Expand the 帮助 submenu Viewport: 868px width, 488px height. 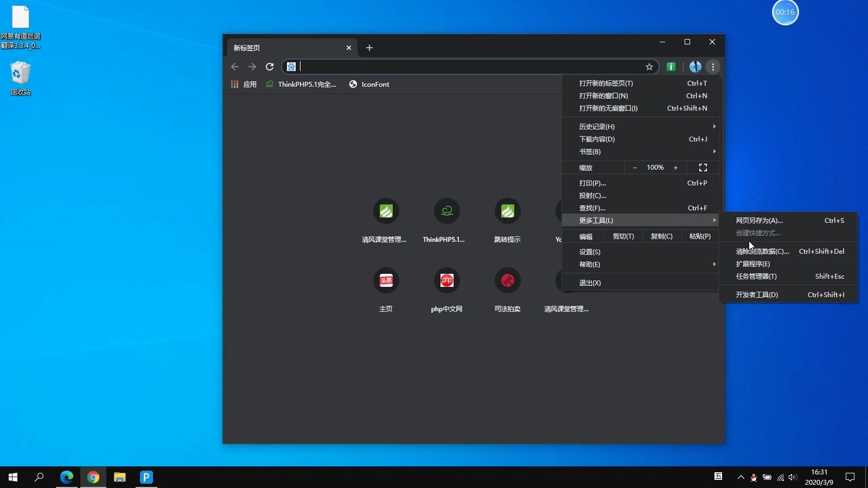(x=591, y=265)
